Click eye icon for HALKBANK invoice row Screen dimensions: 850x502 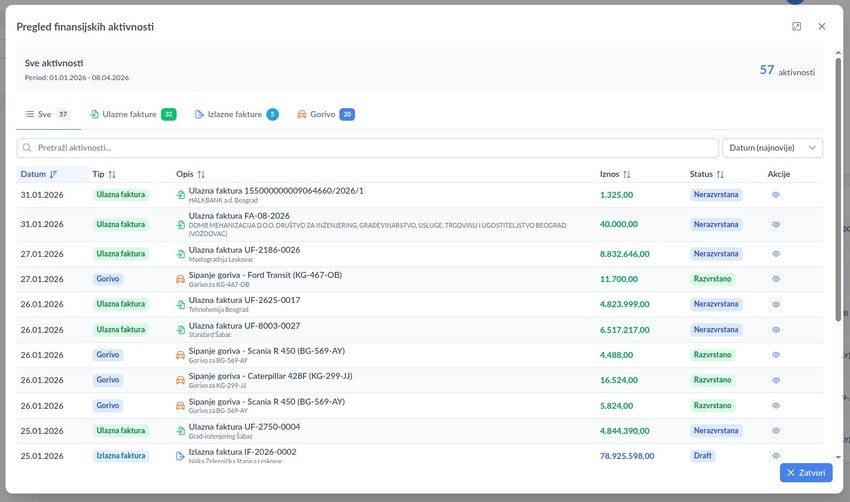776,195
